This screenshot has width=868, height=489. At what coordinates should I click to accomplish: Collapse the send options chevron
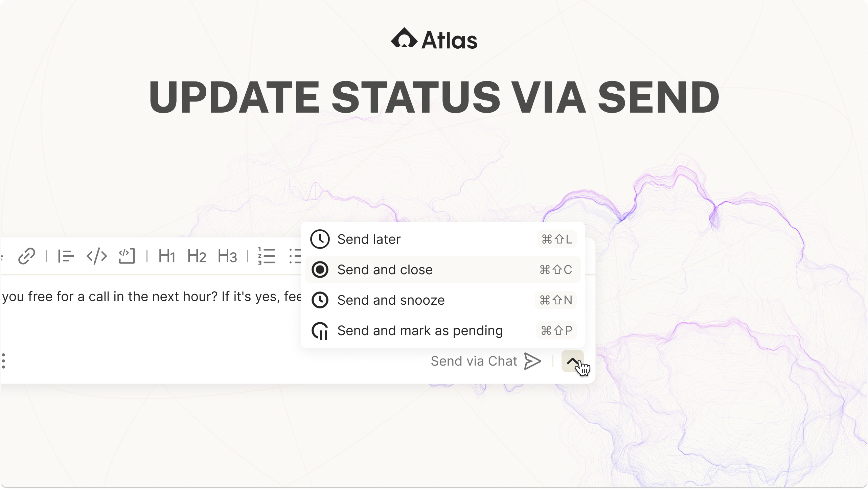[572, 361]
